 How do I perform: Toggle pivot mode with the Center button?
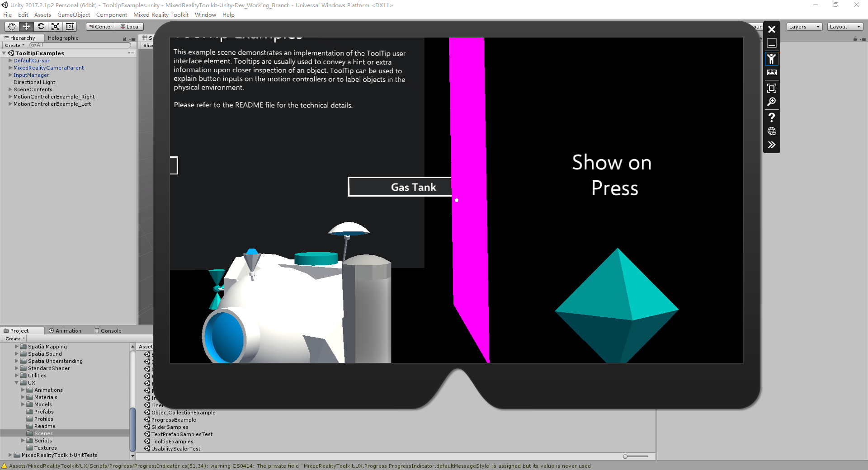pos(100,26)
